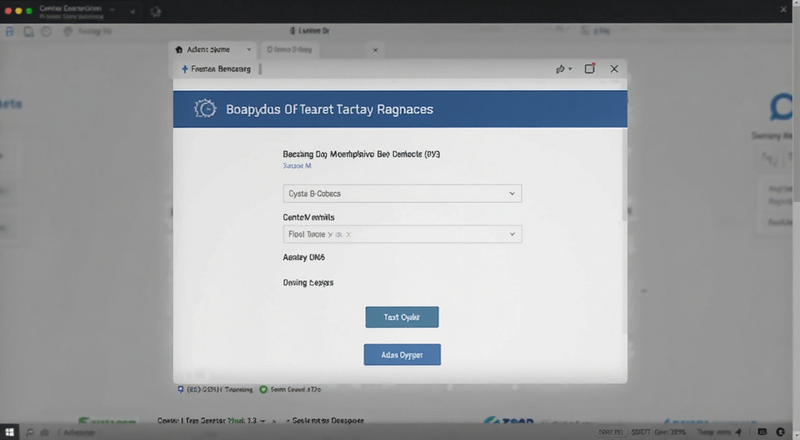Open the Windows Start menu
800x440 pixels.
click(x=9, y=432)
